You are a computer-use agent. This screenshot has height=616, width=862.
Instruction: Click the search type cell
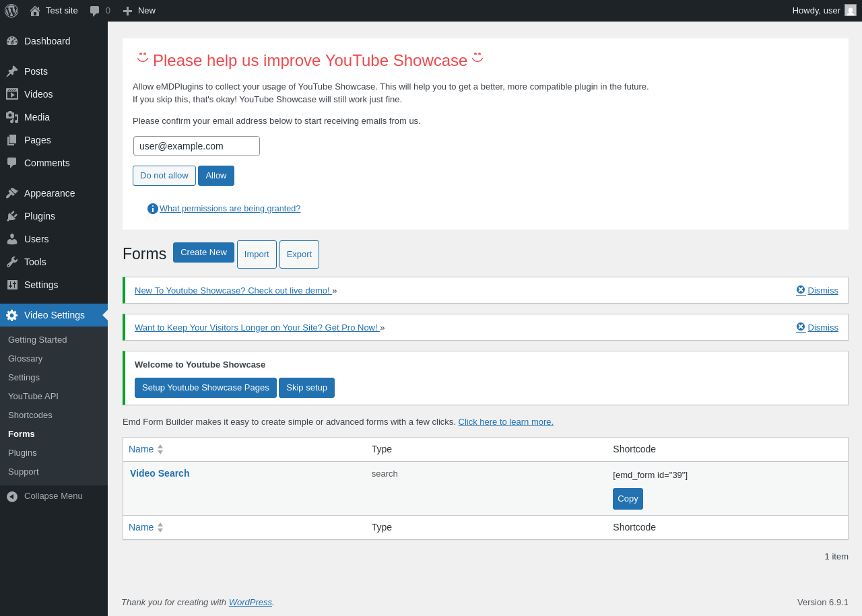pyautogui.click(x=385, y=473)
